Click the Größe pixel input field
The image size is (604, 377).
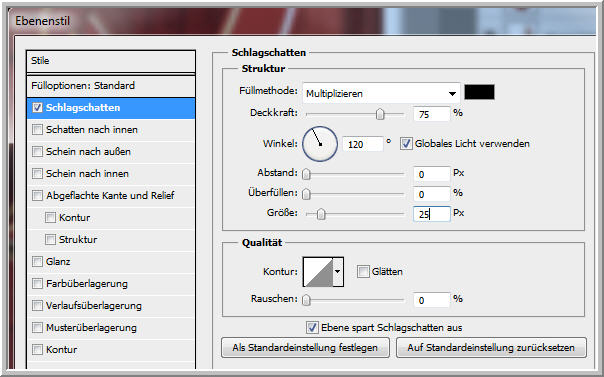432,214
